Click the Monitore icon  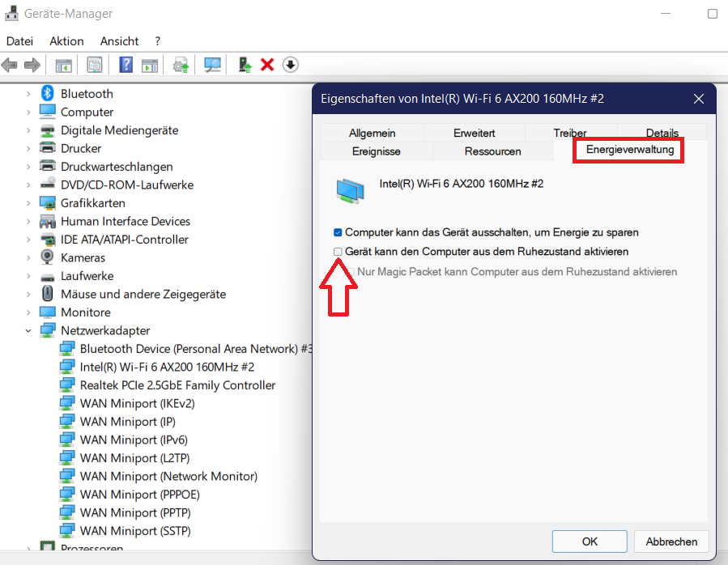[47, 312]
